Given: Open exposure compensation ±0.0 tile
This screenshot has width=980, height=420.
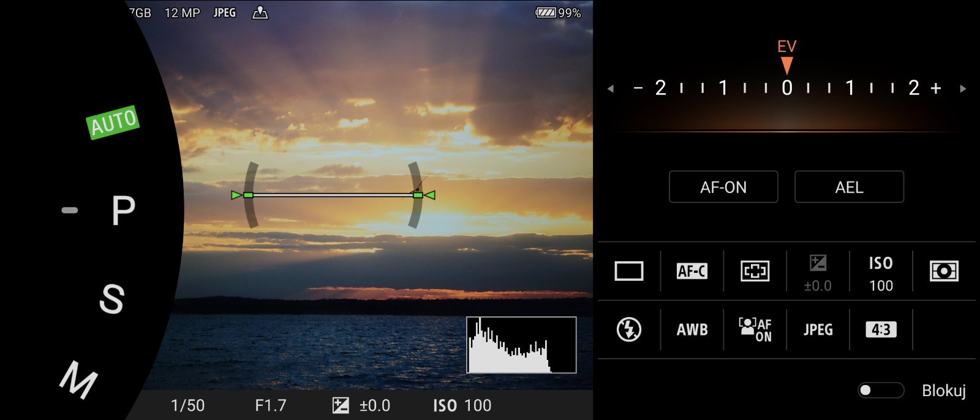Looking at the screenshot, I should pos(818,273).
